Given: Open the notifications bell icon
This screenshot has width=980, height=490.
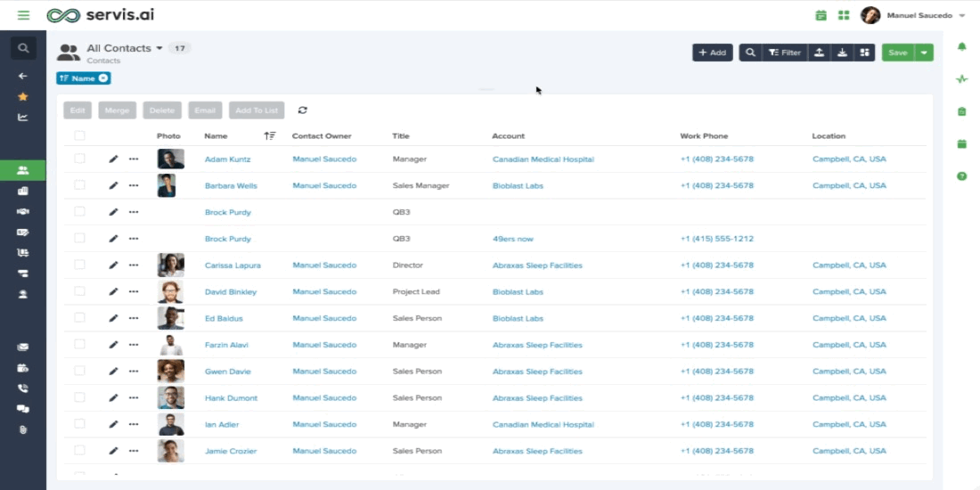Looking at the screenshot, I should (x=962, y=47).
